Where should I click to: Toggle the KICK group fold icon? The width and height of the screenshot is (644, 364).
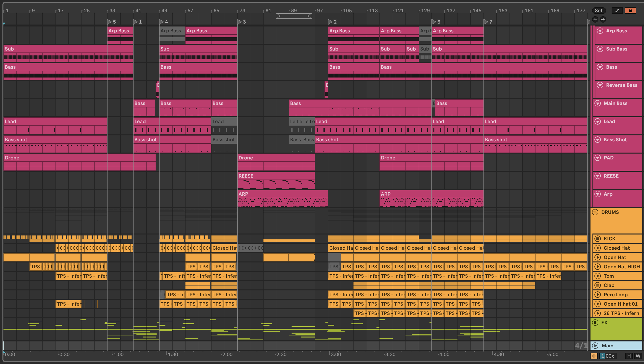[x=597, y=239]
